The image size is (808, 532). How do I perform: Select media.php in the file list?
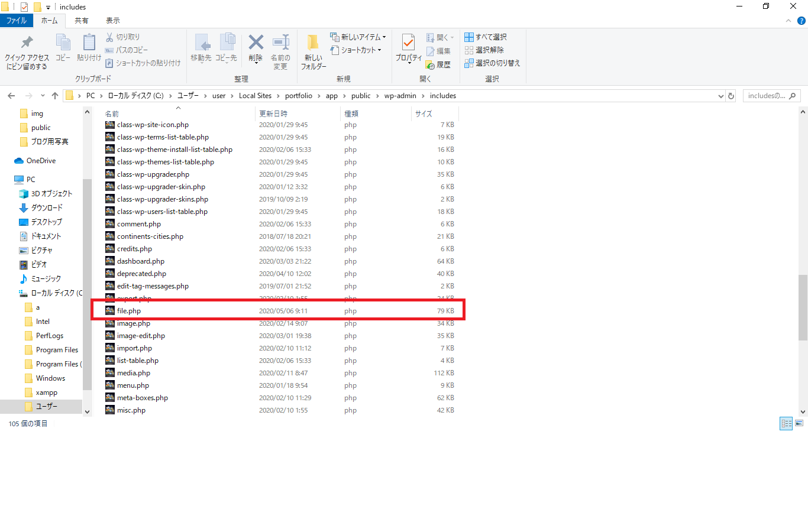point(134,373)
